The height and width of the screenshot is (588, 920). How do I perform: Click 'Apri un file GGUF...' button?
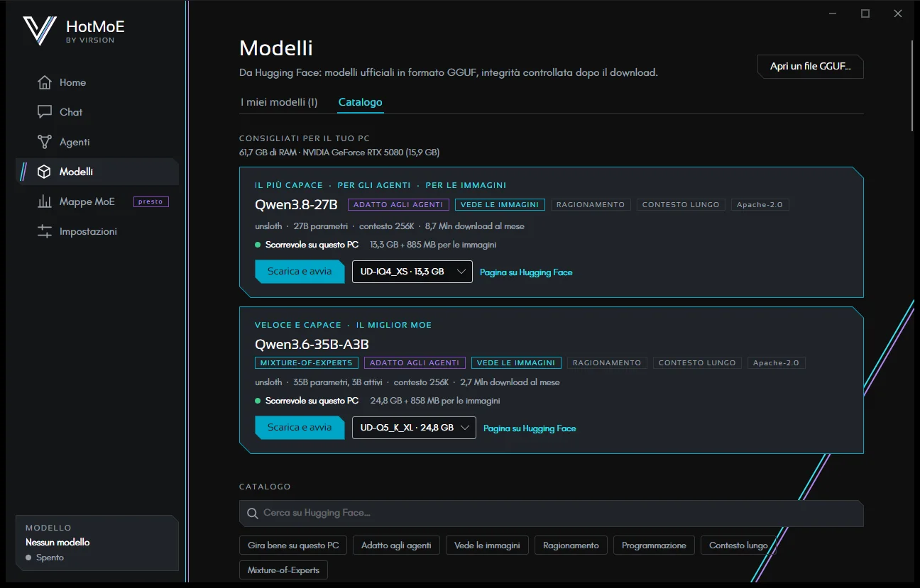coord(810,67)
